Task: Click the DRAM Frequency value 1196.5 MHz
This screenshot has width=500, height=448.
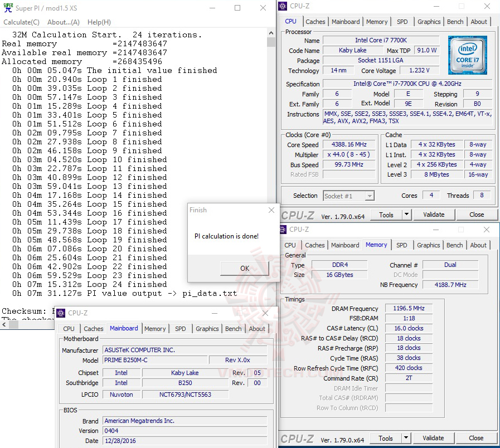Action: (x=409, y=308)
